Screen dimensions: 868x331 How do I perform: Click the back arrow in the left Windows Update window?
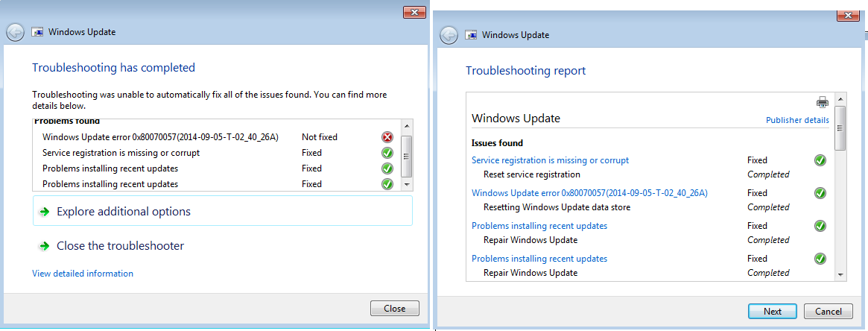(x=16, y=32)
